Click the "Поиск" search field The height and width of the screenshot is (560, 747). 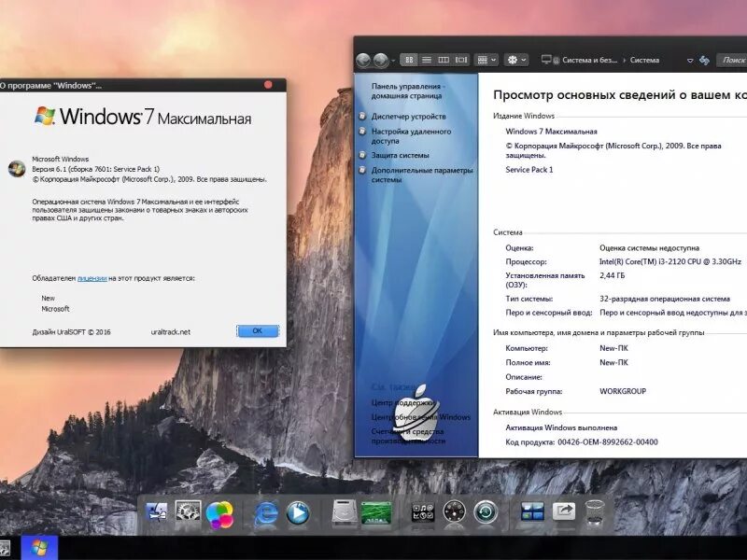[x=732, y=60]
